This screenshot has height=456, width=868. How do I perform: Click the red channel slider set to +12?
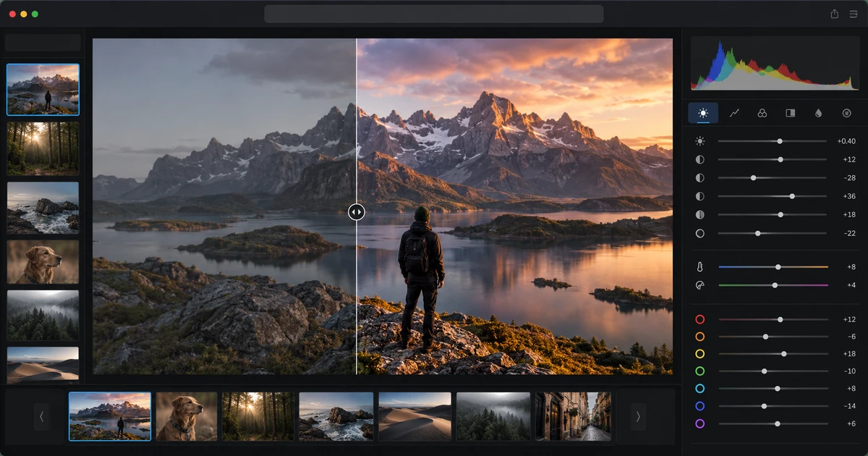click(773, 319)
